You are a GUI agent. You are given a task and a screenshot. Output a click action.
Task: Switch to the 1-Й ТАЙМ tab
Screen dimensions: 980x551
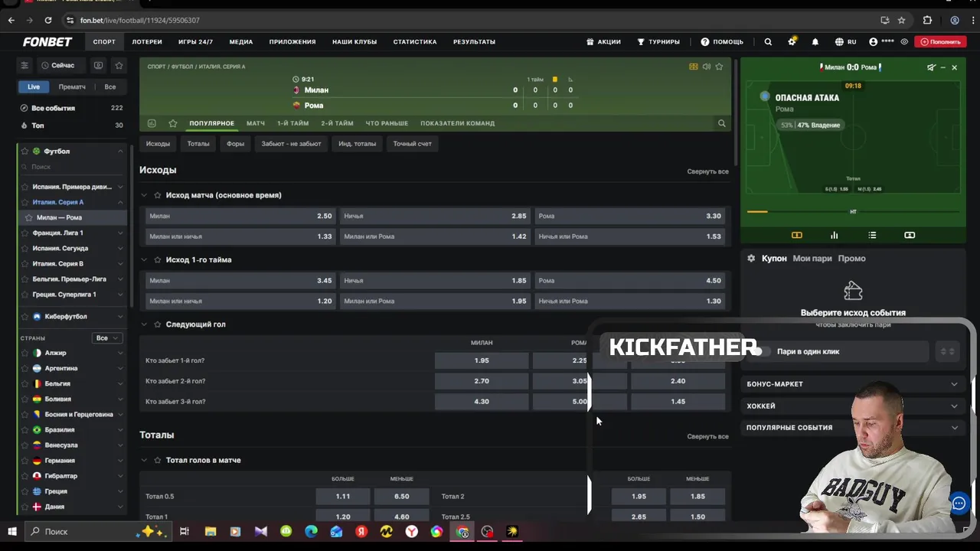[x=292, y=123]
